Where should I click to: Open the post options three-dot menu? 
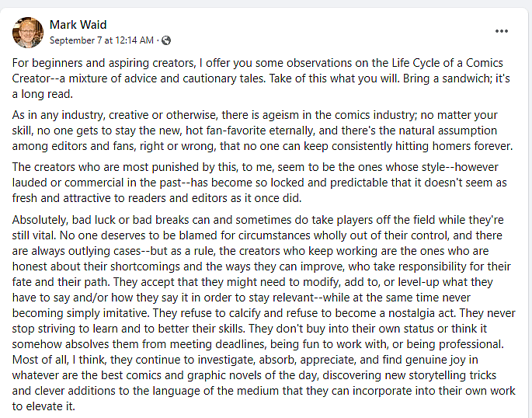tap(502, 31)
